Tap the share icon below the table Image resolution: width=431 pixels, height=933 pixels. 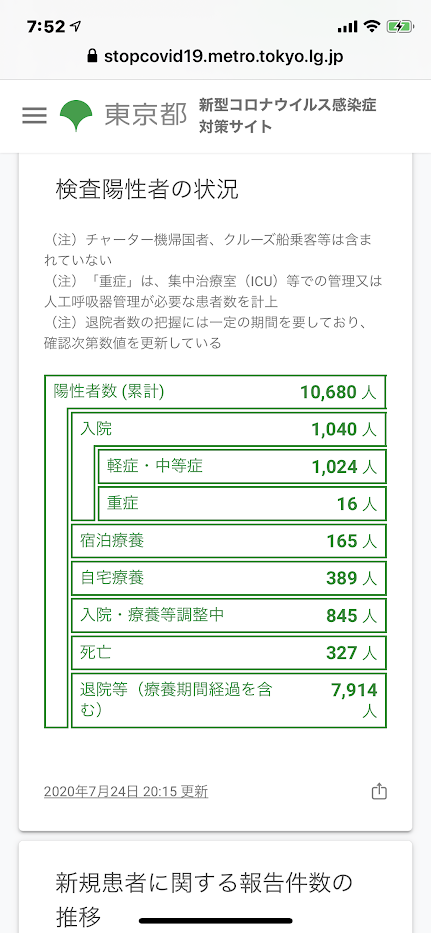[x=379, y=791]
